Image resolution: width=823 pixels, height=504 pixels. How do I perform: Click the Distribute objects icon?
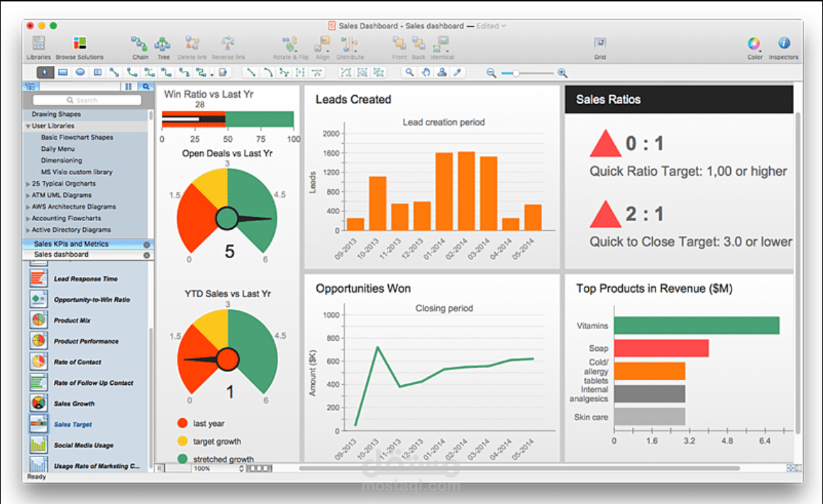[x=350, y=44]
